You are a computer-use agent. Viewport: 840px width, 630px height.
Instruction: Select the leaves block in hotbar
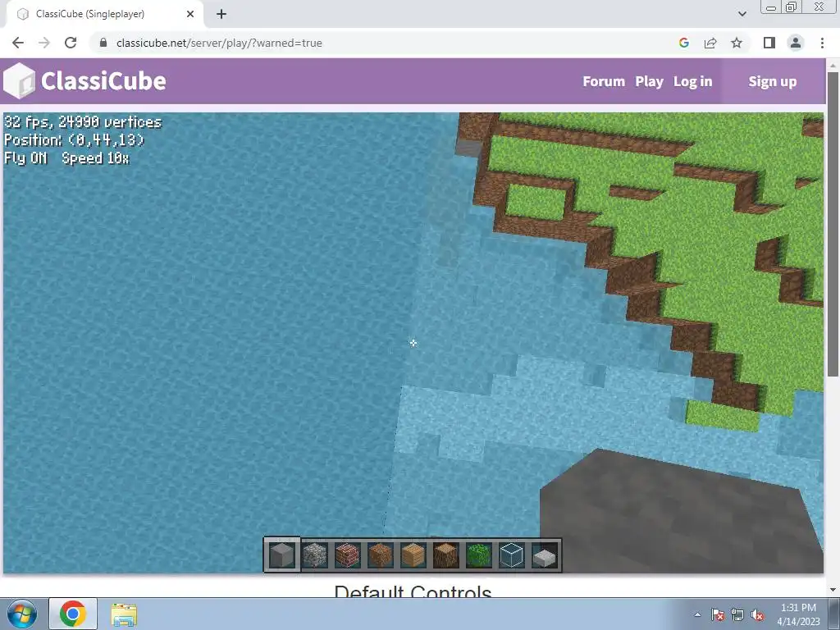pos(478,555)
